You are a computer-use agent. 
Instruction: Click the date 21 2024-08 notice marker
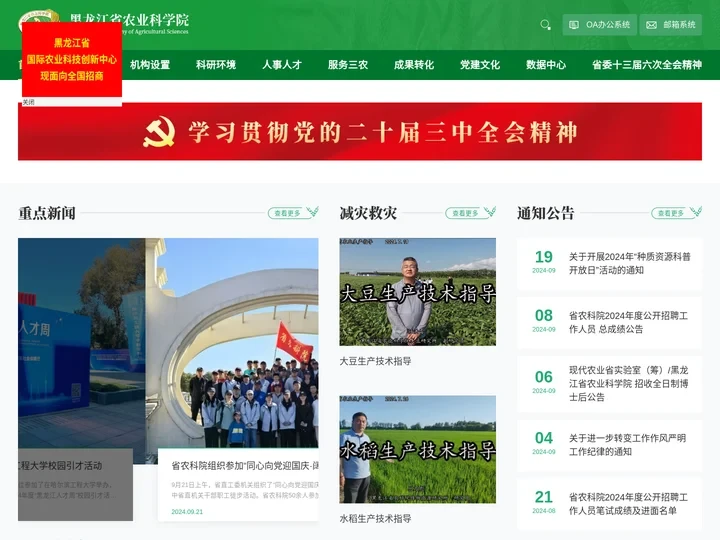pyautogui.click(x=544, y=502)
